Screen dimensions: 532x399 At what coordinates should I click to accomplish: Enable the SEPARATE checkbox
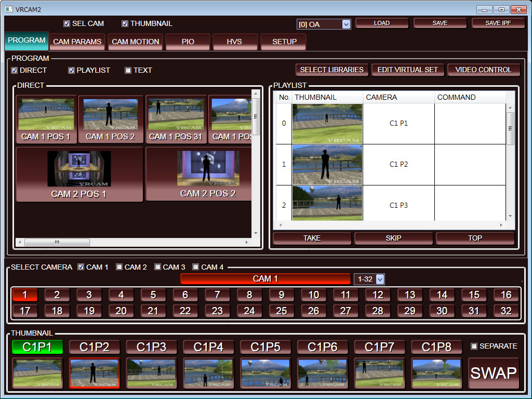click(x=474, y=346)
